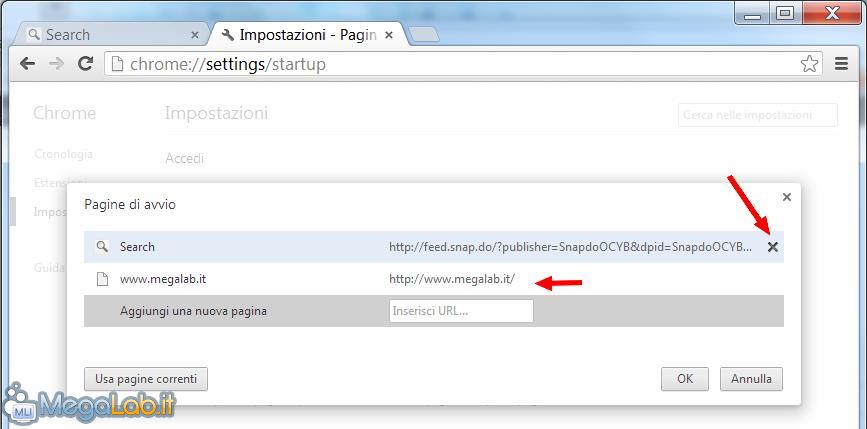Image resolution: width=867 pixels, height=429 pixels.
Task: Click the forward navigation arrow
Action: click(x=56, y=64)
